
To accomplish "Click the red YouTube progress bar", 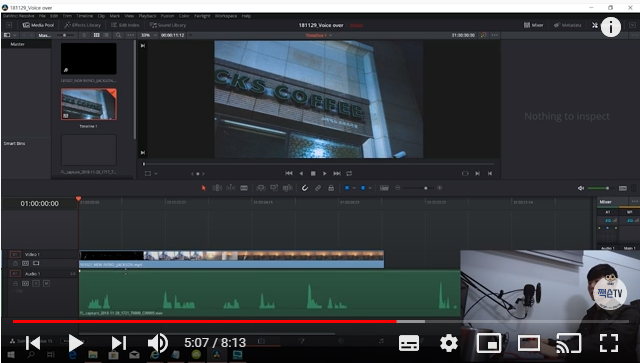I will pyautogui.click(x=204, y=322).
